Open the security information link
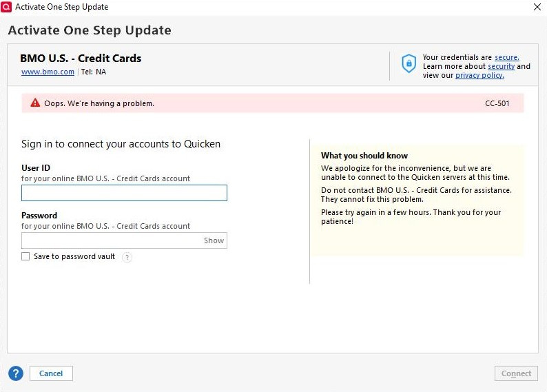The image size is (547, 392). coord(501,66)
